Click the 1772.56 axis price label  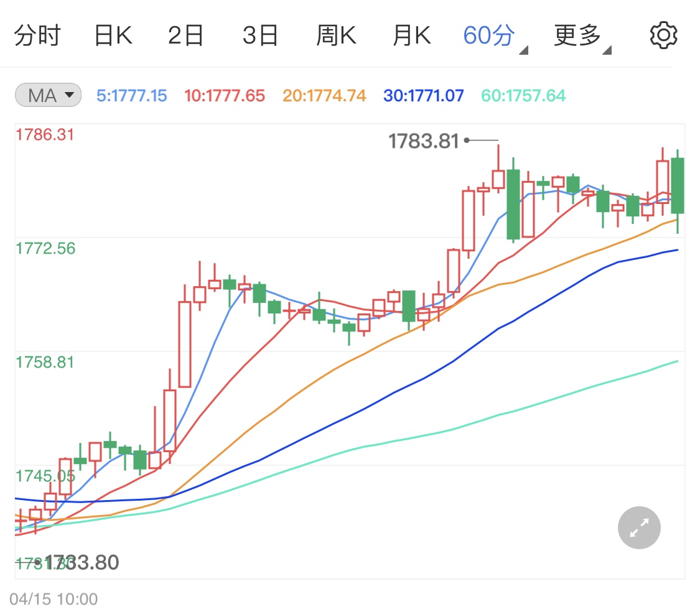coord(45,249)
